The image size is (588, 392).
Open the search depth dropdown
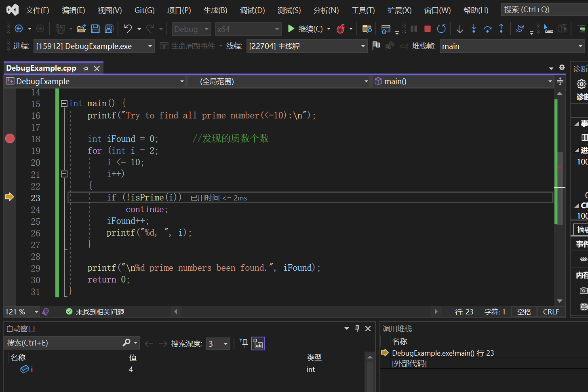point(218,344)
